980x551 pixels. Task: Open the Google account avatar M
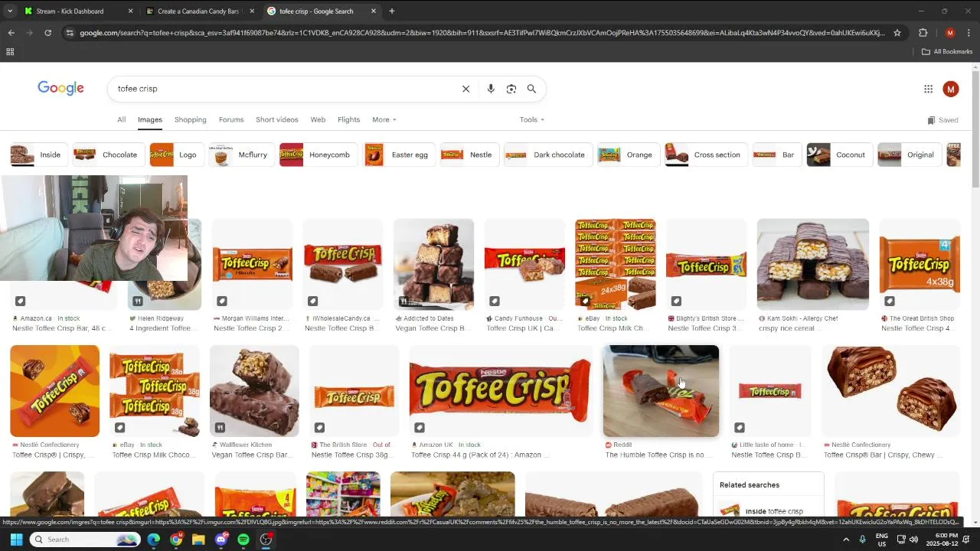coord(951,89)
